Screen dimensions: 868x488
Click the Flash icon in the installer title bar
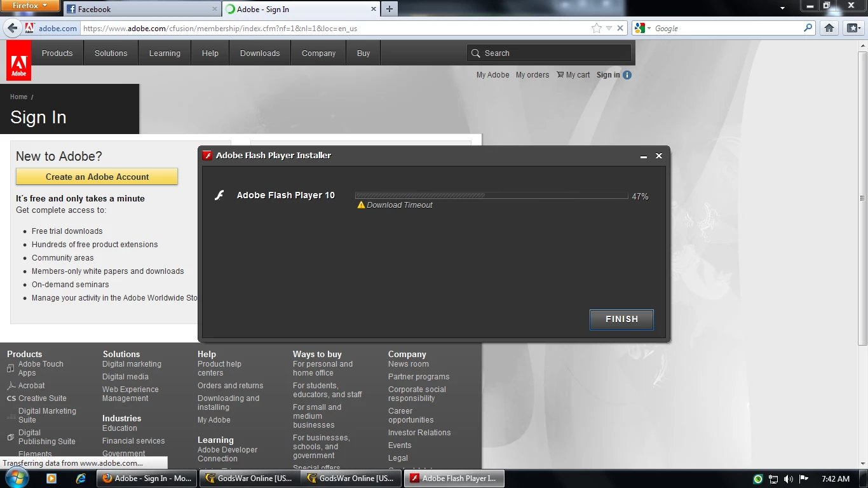pos(207,156)
